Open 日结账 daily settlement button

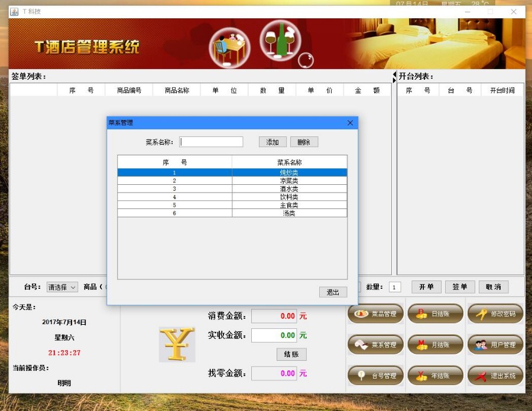[x=435, y=314]
